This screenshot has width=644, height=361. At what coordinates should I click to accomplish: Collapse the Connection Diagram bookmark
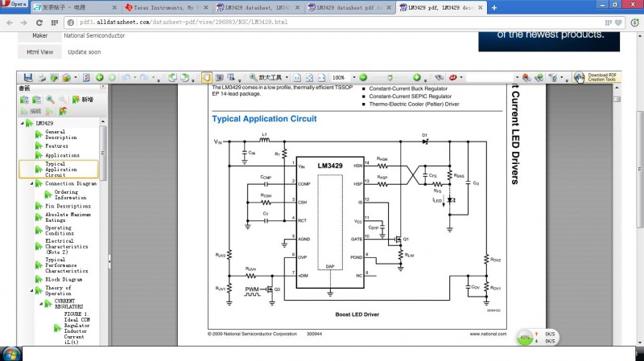tap(31, 184)
